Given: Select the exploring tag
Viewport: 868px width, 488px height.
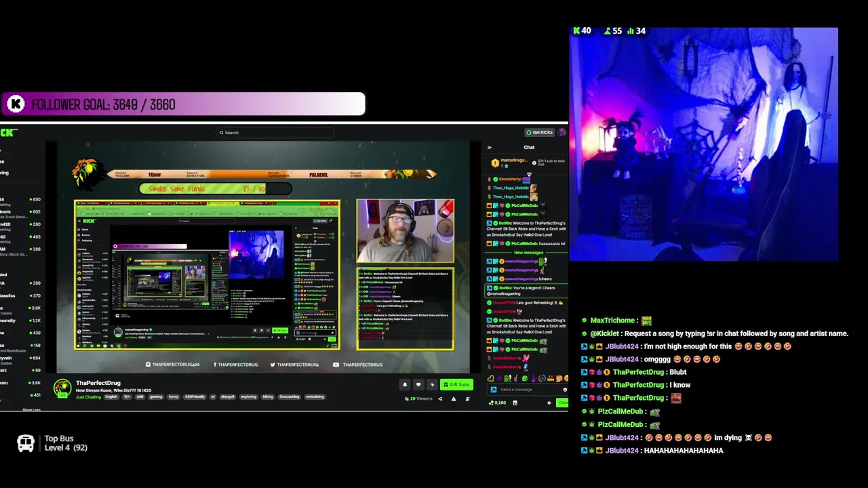Looking at the screenshot, I should click(250, 396).
